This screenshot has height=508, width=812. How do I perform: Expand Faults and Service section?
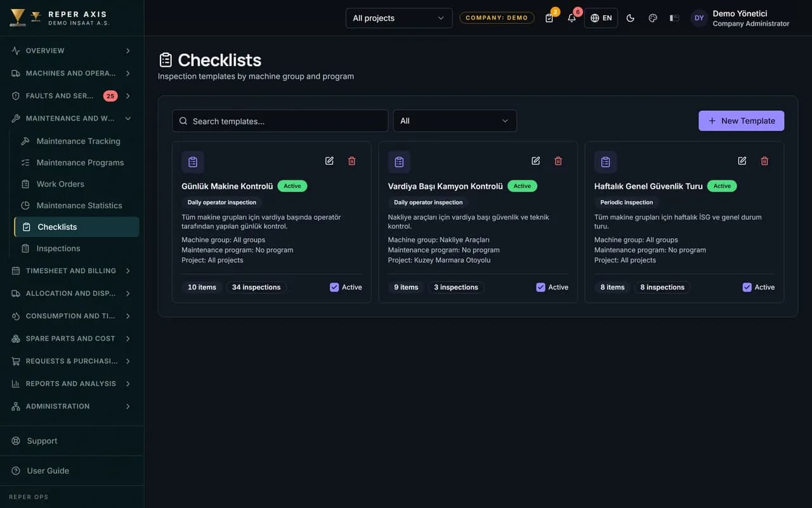[x=72, y=96]
